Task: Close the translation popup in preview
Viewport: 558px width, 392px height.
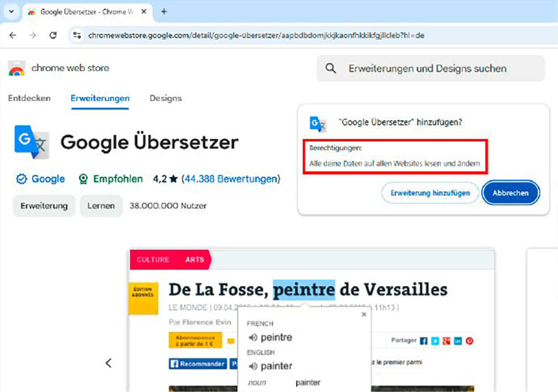Action: tap(363, 314)
